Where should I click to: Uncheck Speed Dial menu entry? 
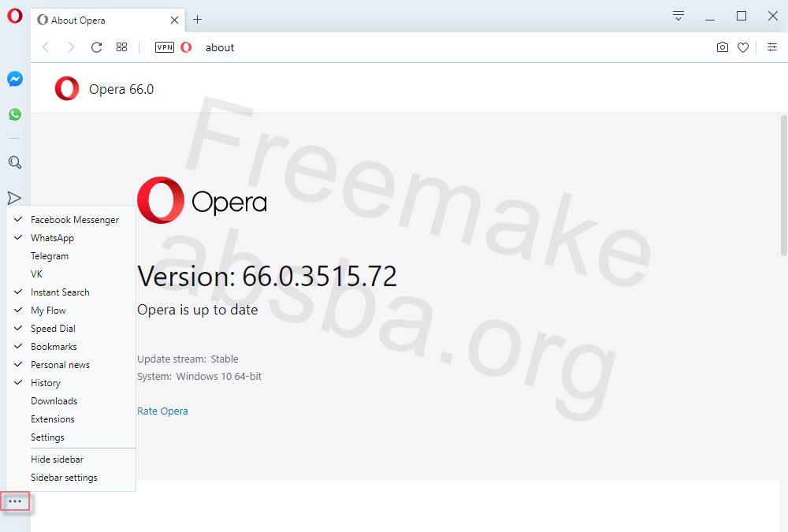tap(71, 329)
